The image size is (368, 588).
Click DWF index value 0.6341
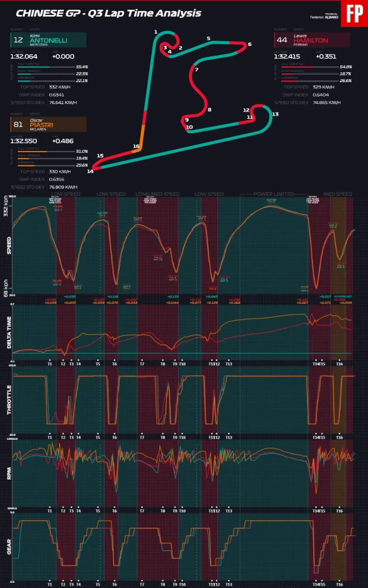[56, 95]
